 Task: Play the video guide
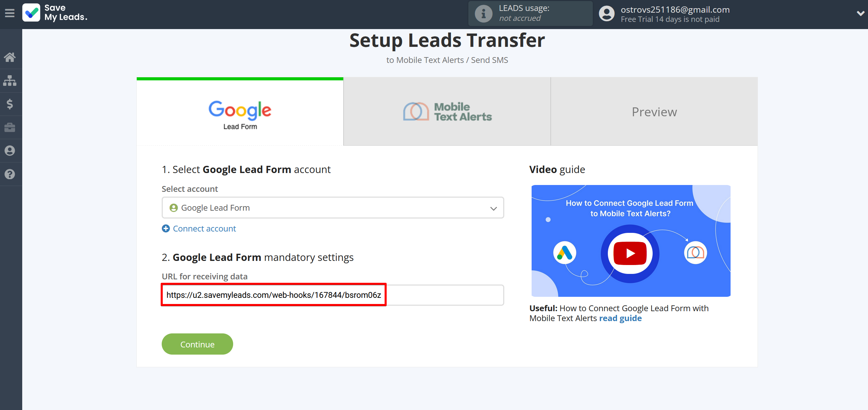pos(630,253)
